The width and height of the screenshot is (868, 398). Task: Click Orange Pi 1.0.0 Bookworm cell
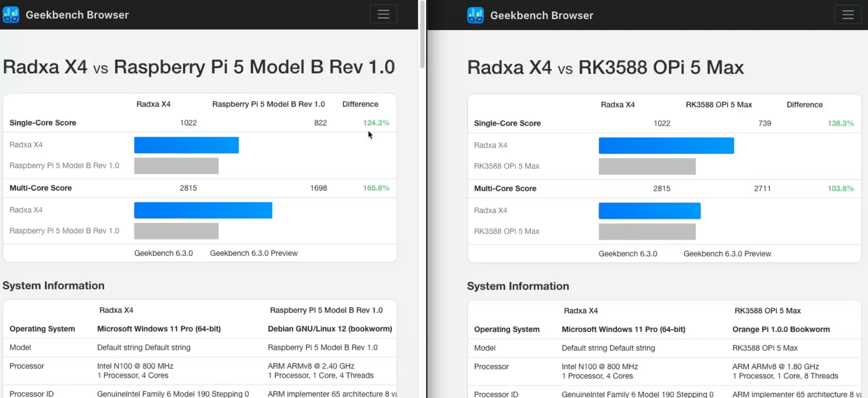click(x=781, y=329)
